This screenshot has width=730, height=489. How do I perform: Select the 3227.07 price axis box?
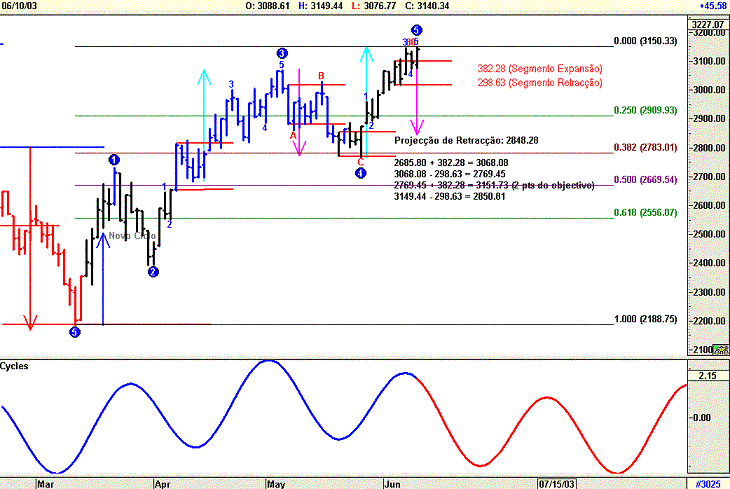[x=708, y=25]
